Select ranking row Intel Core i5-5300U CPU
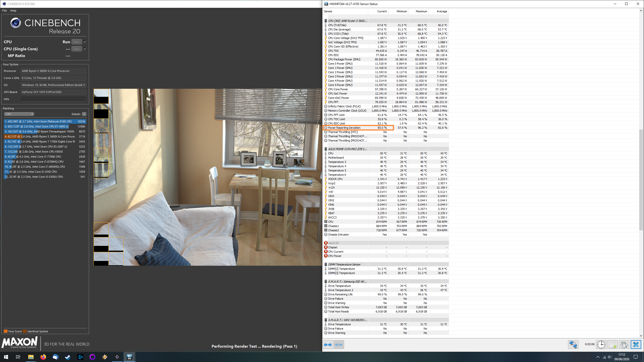 pos(45,177)
